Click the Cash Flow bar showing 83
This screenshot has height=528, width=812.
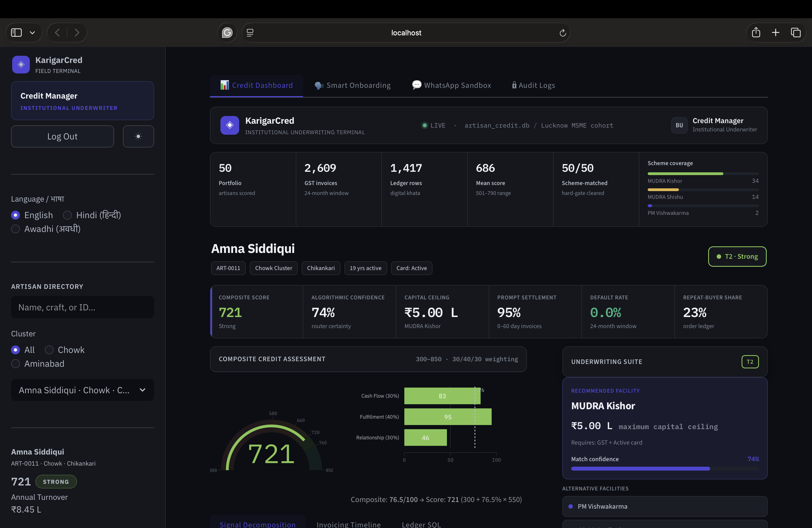[442, 396]
